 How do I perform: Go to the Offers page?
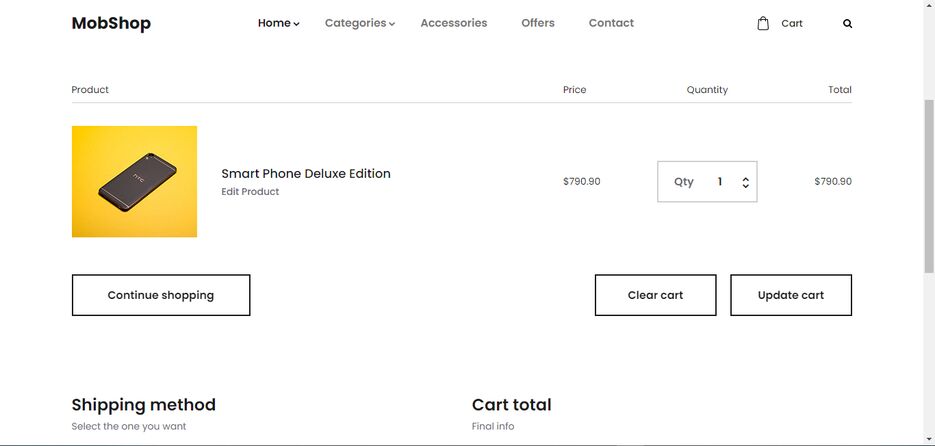(x=538, y=23)
